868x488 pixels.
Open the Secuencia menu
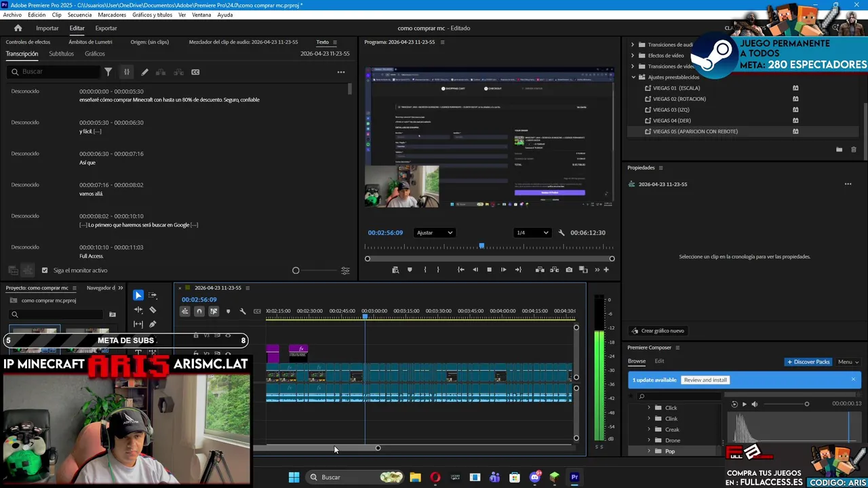tap(79, 15)
